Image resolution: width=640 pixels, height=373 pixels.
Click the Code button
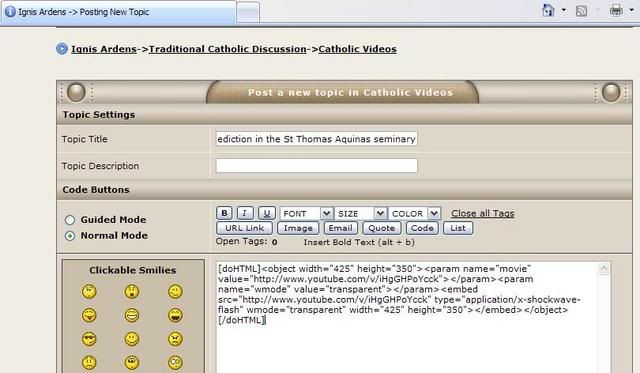point(422,228)
